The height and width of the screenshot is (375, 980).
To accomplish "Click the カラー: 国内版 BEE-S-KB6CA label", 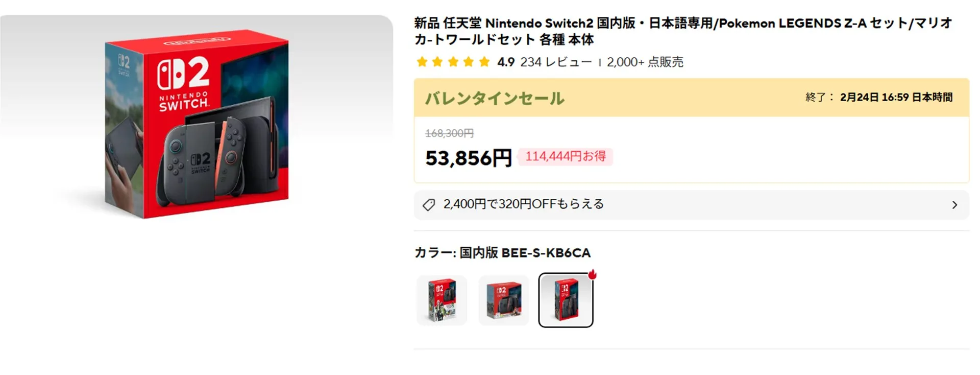I will coord(502,253).
